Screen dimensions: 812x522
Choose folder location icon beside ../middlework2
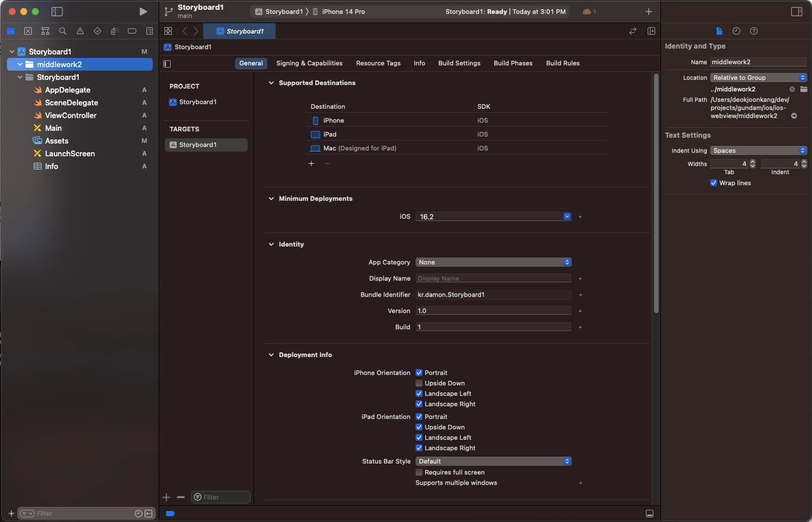click(803, 89)
